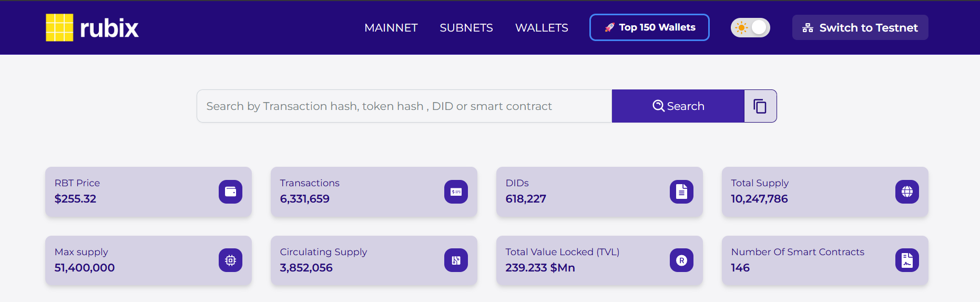Click the R icon on Total Value Locked card

pos(681,260)
